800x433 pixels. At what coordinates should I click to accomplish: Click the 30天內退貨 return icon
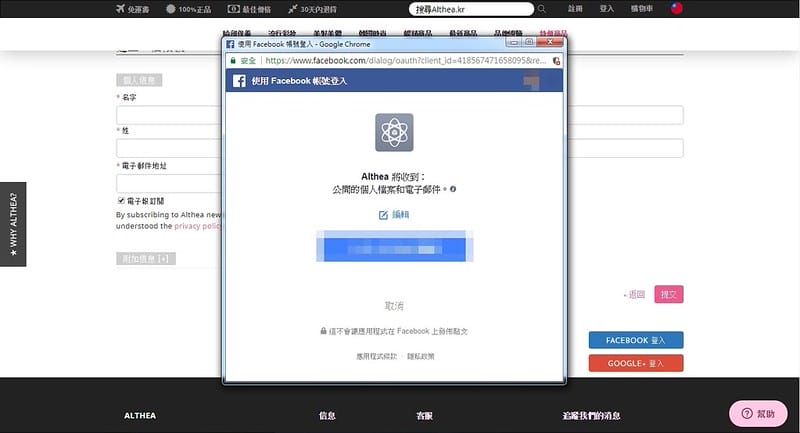292,9
